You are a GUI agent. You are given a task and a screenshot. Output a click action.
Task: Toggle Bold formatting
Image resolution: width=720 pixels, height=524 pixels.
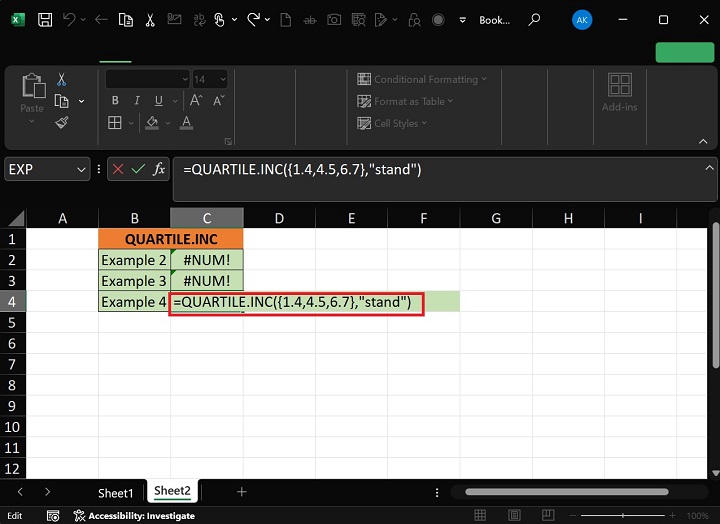pos(115,100)
